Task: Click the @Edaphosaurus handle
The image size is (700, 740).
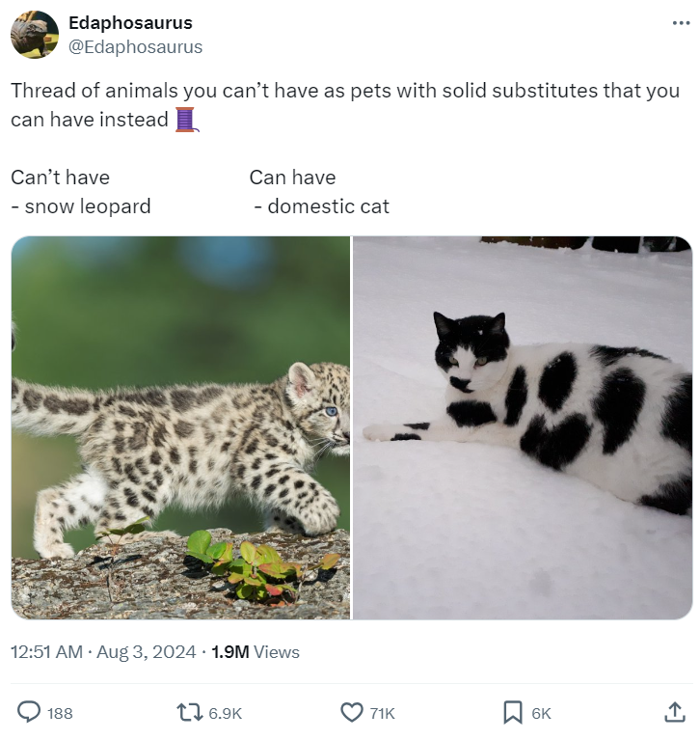Action: (x=135, y=46)
